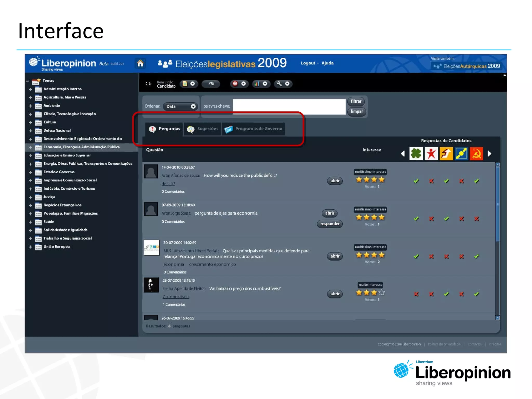Viewport: 532px width, 399px height.
Task: Switch to the Programas de Governo tab
Action: (253, 129)
